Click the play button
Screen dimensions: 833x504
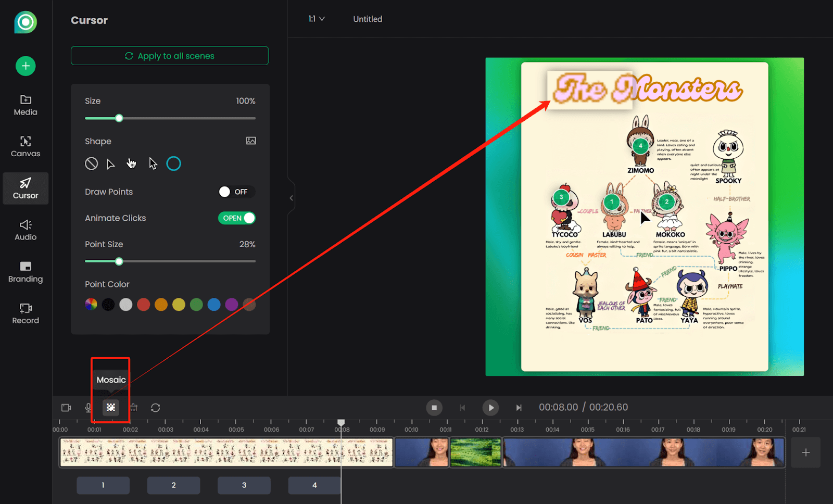490,408
